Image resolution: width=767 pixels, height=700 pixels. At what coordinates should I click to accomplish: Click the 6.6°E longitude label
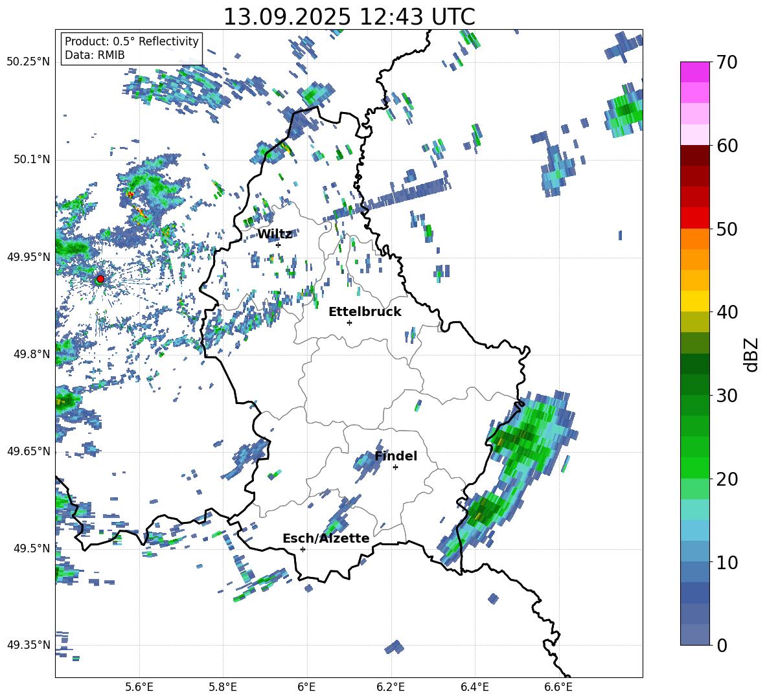pos(558,687)
